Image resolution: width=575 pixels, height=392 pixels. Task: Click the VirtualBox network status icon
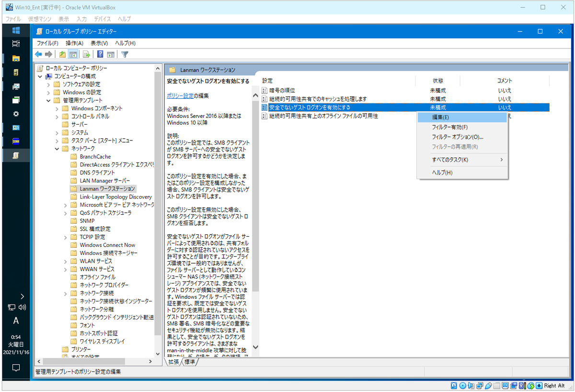pos(480,385)
